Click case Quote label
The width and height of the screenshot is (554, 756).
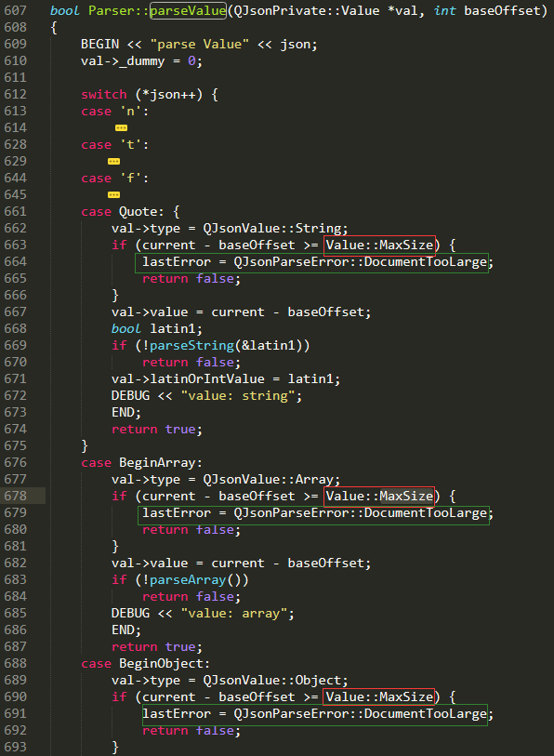tap(123, 212)
